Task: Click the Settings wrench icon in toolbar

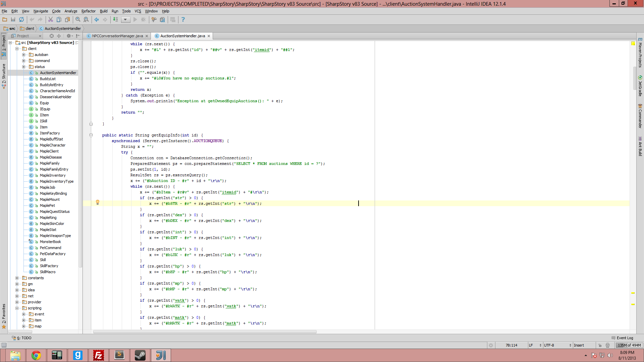Action: (154, 19)
